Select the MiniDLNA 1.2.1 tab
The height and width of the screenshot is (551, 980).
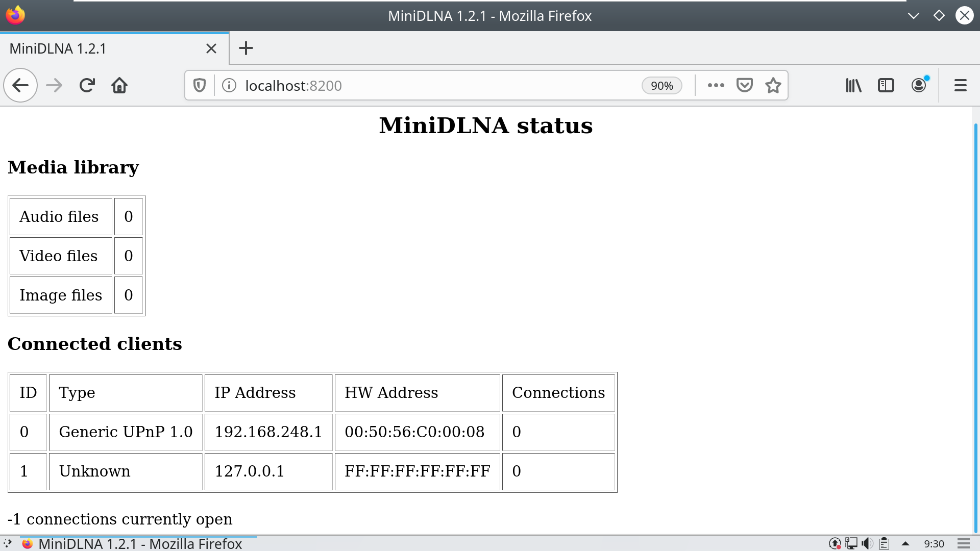(x=102, y=48)
